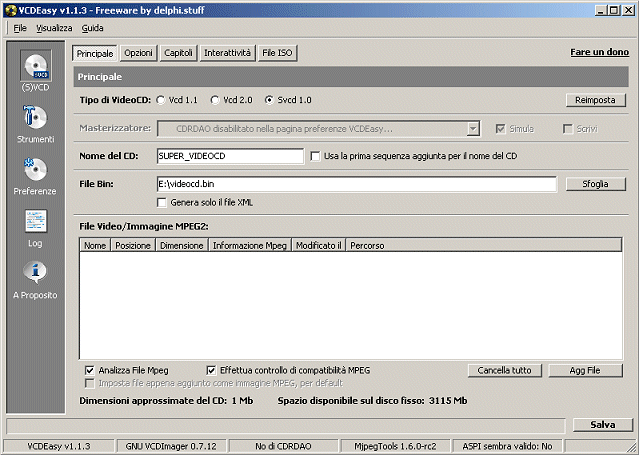Open the Visualizza menu

(54, 28)
